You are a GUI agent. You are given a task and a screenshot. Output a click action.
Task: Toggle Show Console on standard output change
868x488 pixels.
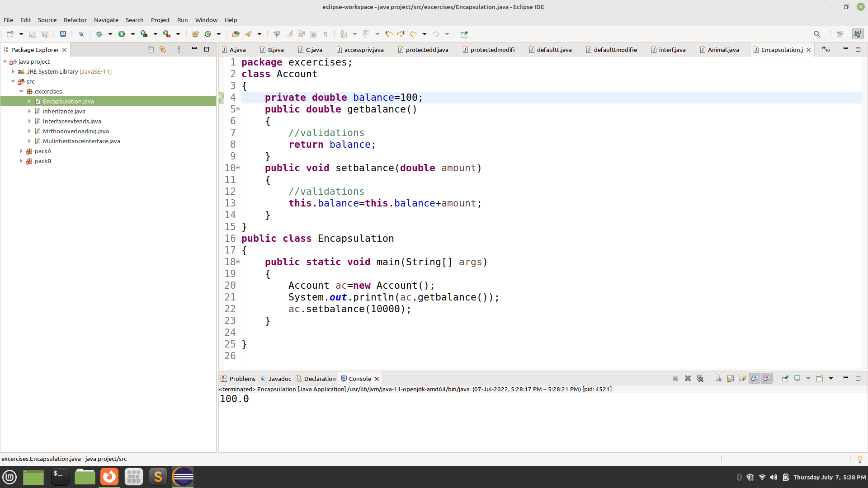click(x=755, y=379)
